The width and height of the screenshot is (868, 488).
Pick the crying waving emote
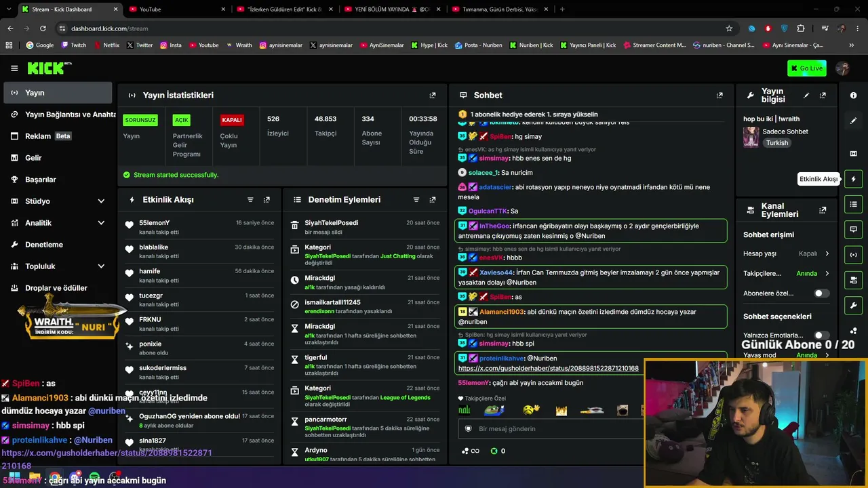[x=531, y=409]
